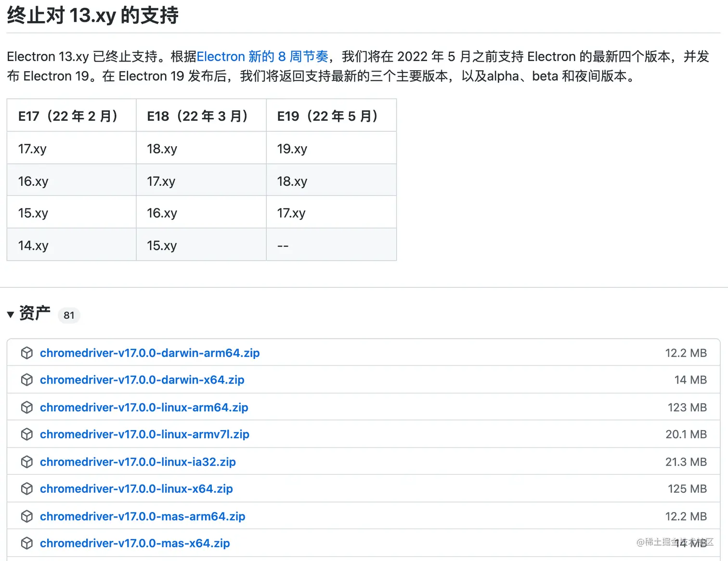Screen dimensions: 728x561
Task: Click the 81 assets count badge
Action: 69,315
